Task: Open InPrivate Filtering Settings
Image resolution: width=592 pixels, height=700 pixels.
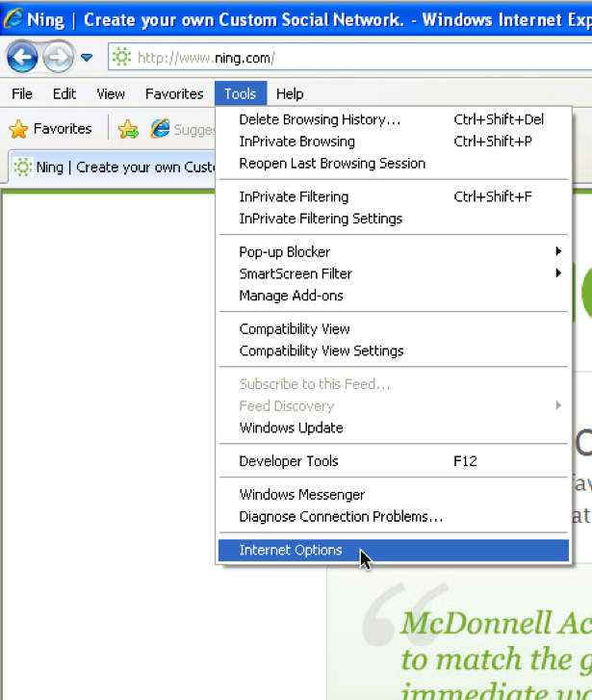Action: [x=394, y=219]
